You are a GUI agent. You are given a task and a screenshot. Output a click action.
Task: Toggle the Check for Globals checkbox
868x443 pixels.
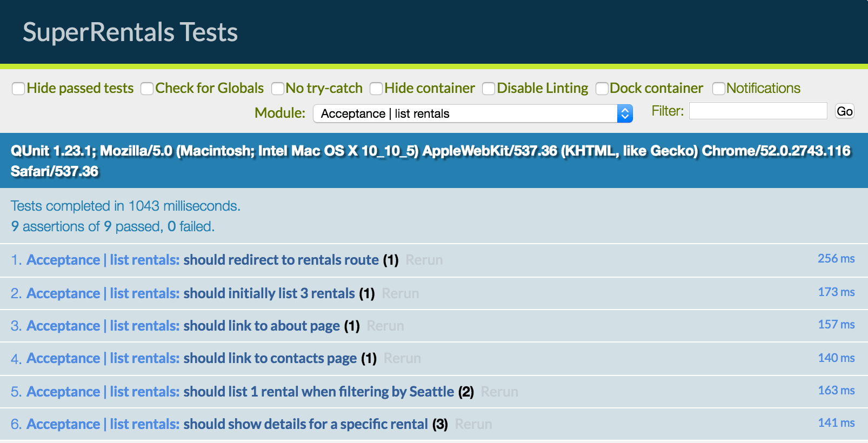147,89
